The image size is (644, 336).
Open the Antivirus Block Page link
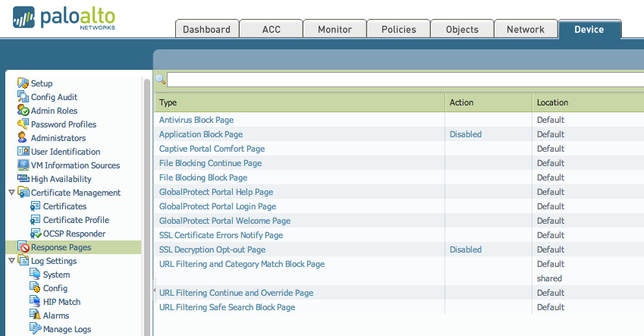pos(196,120)
